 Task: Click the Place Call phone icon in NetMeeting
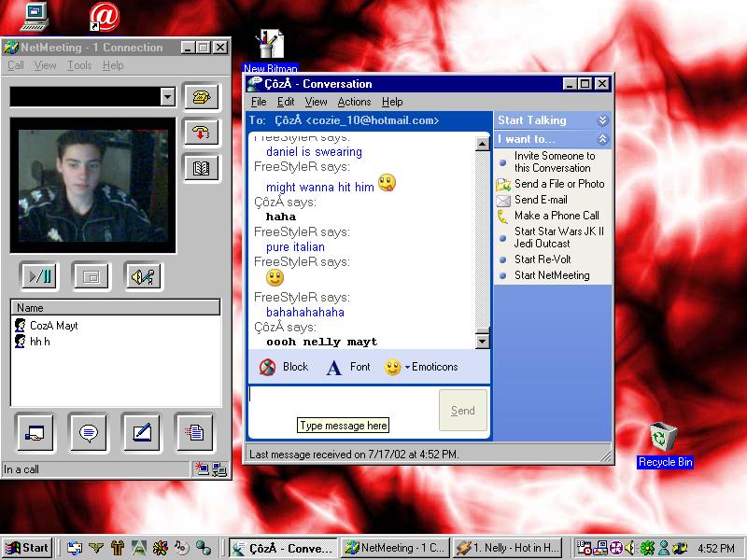[x=201, y=97]
